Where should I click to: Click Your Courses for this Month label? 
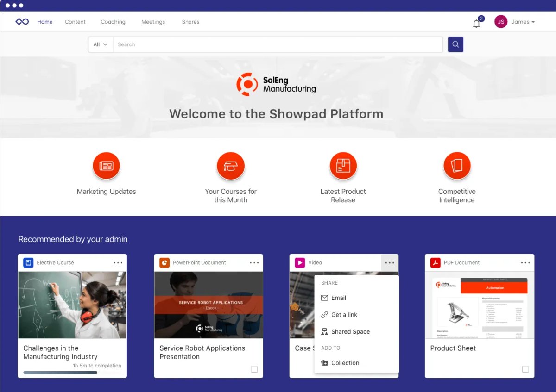[231, 196]
